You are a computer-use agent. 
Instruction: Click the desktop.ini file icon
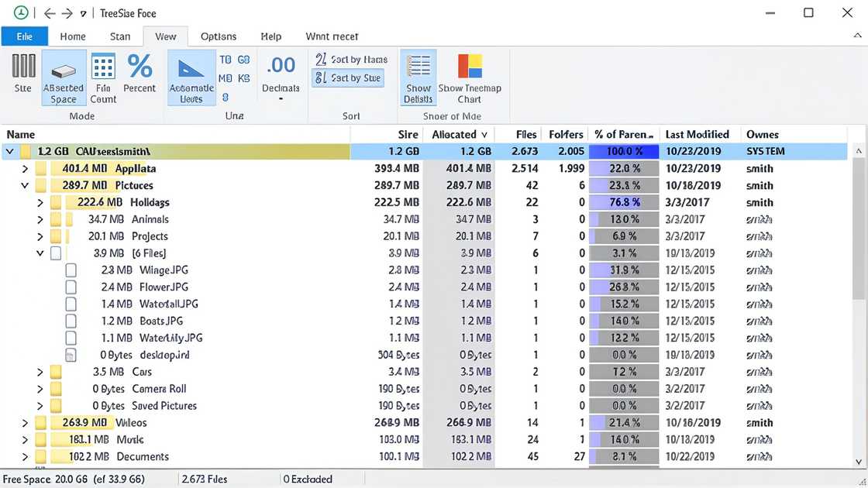click(71, 355)
